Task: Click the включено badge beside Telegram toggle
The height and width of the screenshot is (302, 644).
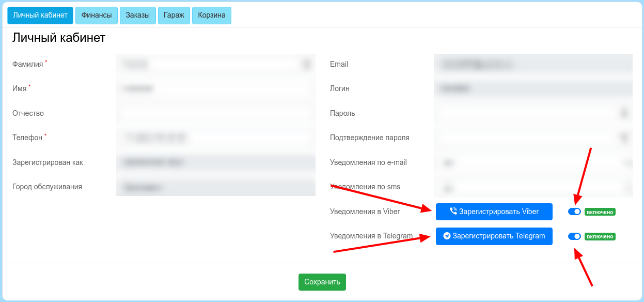Action: (600, 237)
